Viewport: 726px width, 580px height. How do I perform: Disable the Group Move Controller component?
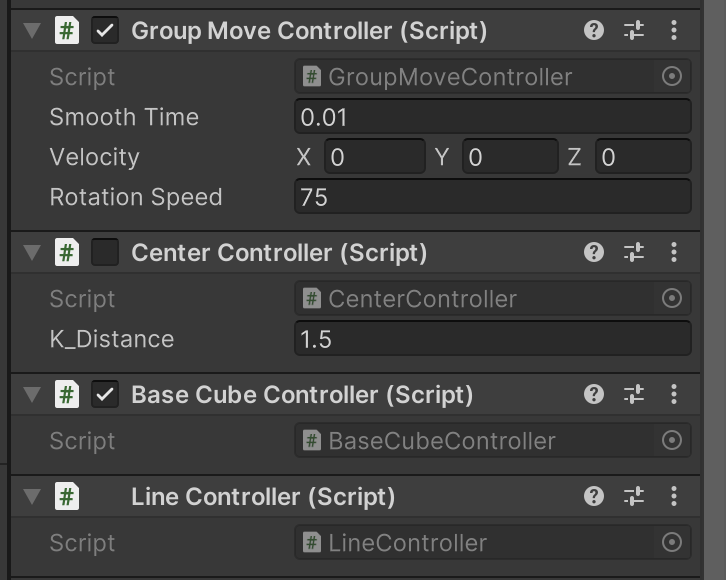105,31
